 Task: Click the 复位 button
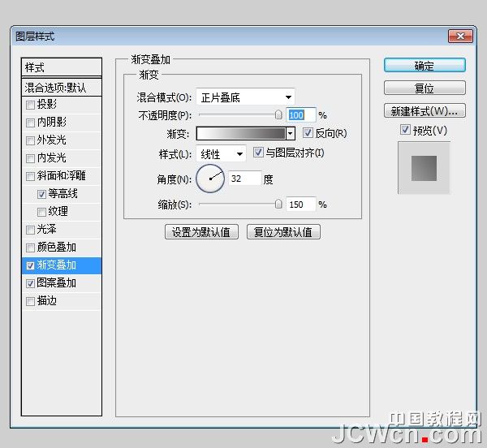425,88
